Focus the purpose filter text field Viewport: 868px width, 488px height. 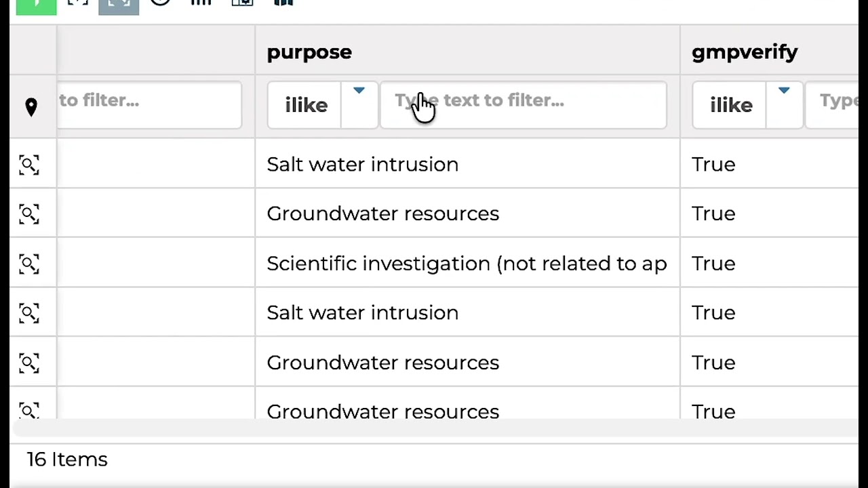[524, 105]
